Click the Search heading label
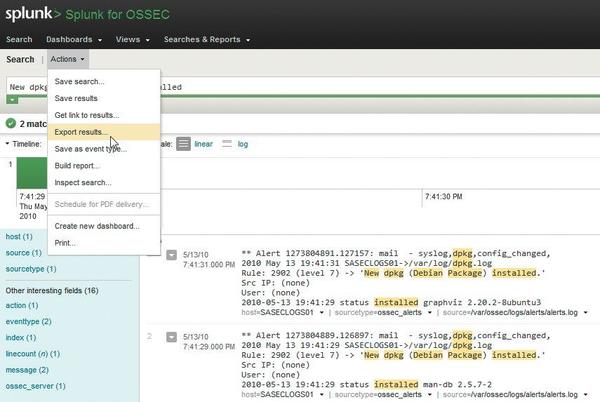 click(x=20, y=59)
